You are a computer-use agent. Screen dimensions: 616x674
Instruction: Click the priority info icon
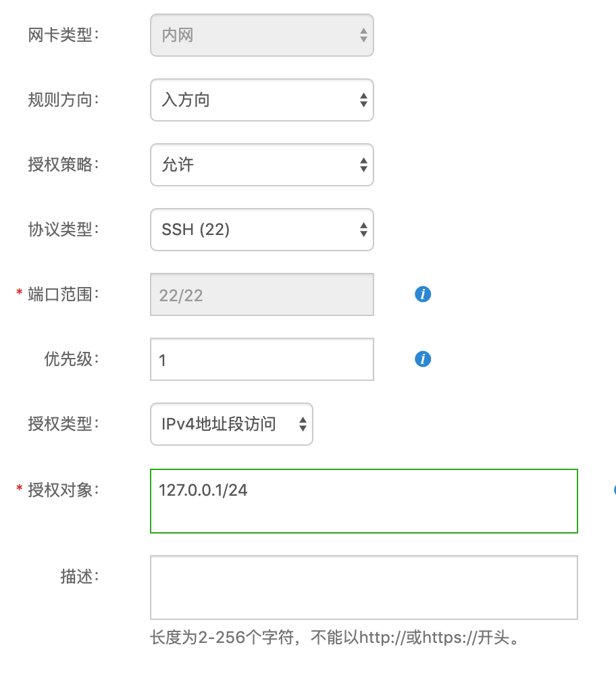(x=422, y=359)
